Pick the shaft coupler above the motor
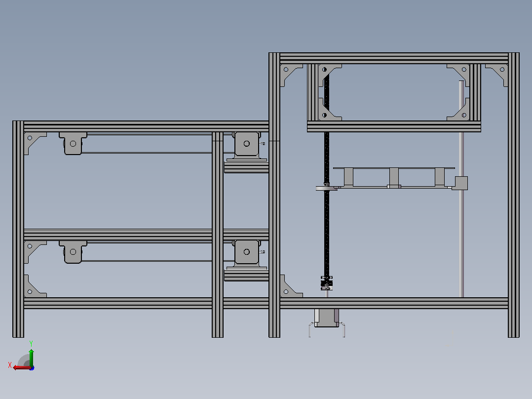Image resolution: width=532 pixels, height=399 pixels. pos(326,283)
